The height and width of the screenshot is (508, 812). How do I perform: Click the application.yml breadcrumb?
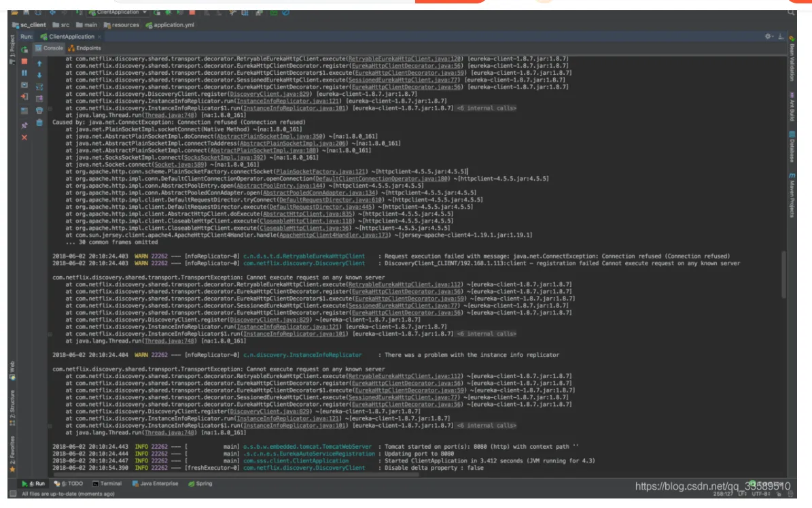(170, 25)
